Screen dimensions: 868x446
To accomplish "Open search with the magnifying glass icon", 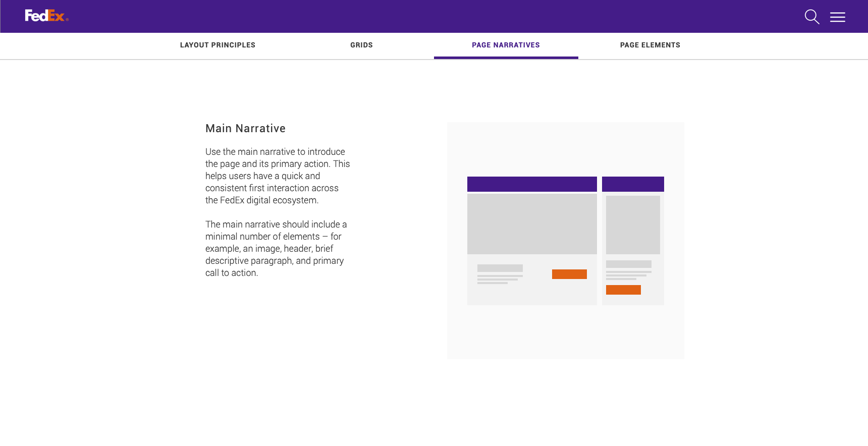I will [x=811, y=17].
